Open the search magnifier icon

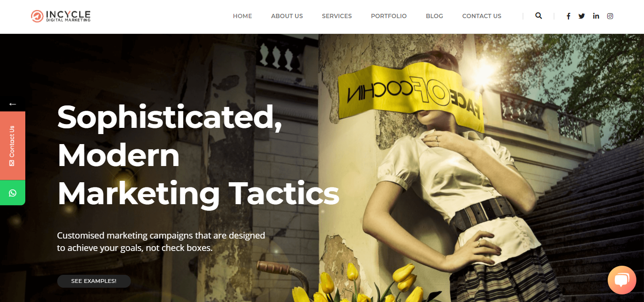coord(538,16)
